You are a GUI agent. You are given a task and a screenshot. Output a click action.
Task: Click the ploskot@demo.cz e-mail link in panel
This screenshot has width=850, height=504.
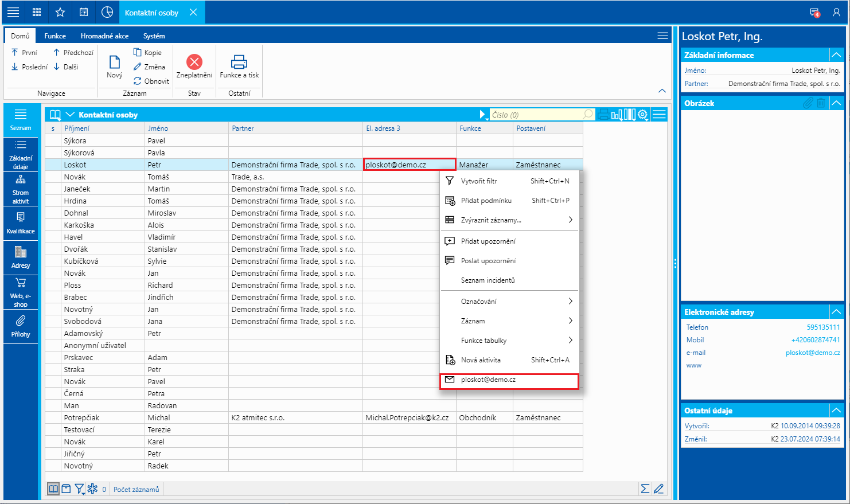812,353
